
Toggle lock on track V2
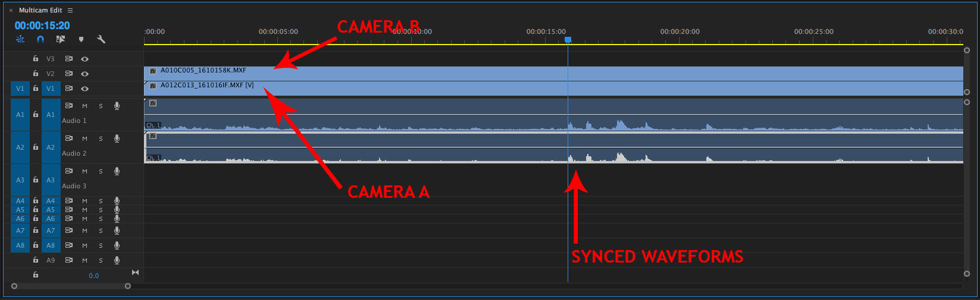pyautogui.click(x=36, y=74)
